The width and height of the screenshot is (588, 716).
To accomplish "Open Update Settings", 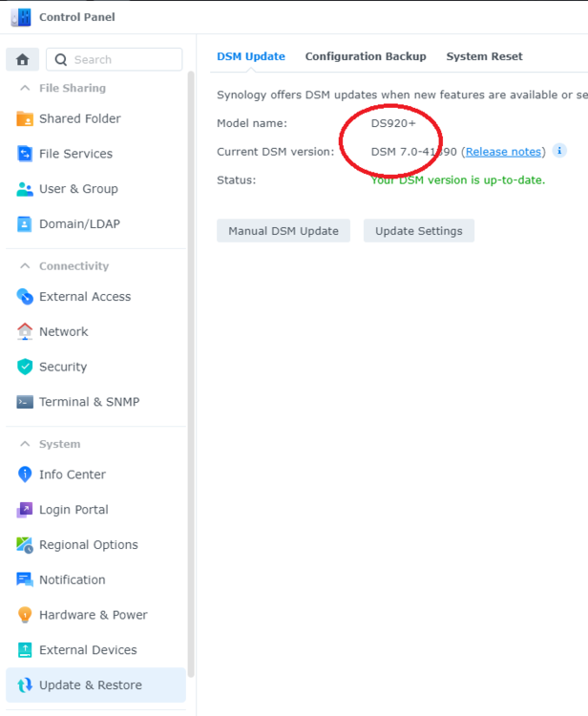I will click(x=418, y=231).
